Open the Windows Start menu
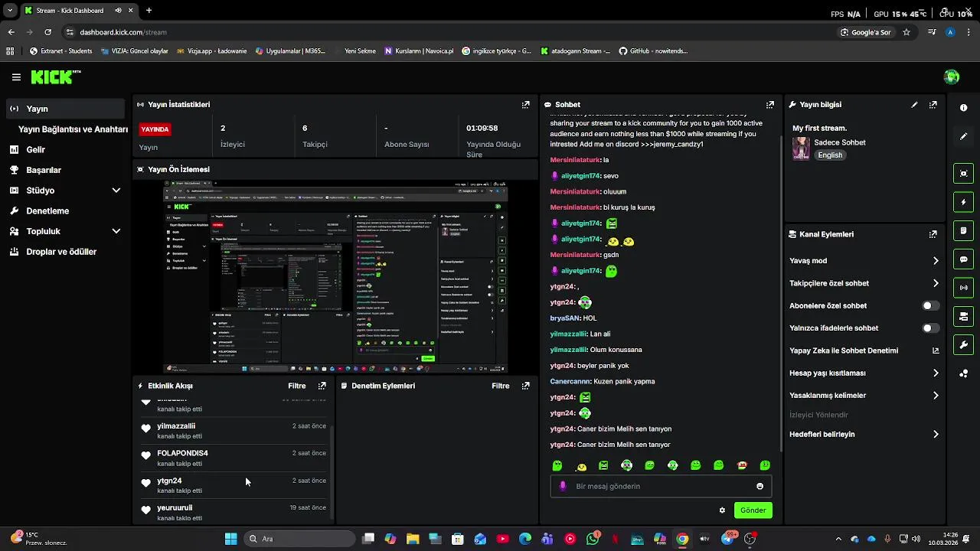980x551 pixels. coord(230,539)
